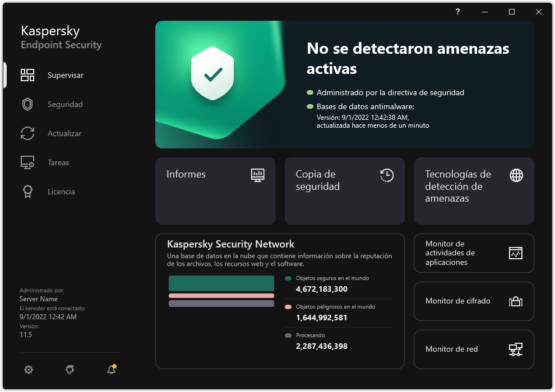Image resolution: width=555 pixels, height=392 pixels.
Task: Select the Actualizar refresh icon in the sidebar
Action: [x=27, y=133]
